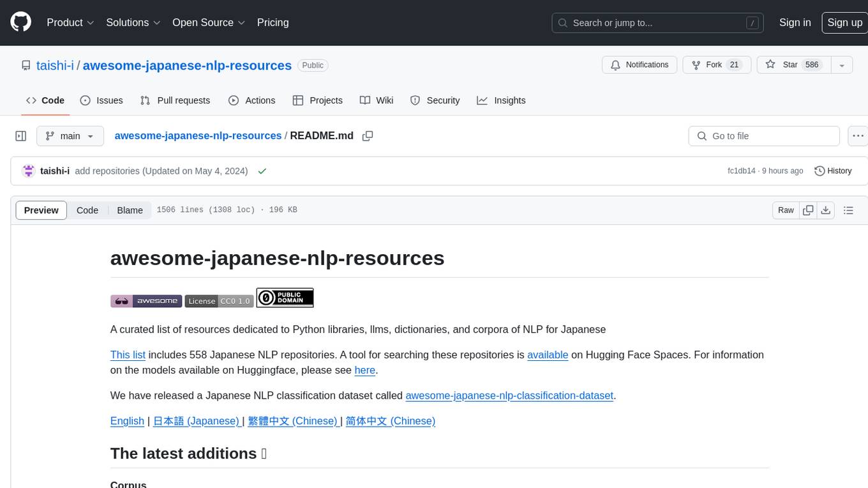Switch to the Pull requests tab

[x=175, y=100]
